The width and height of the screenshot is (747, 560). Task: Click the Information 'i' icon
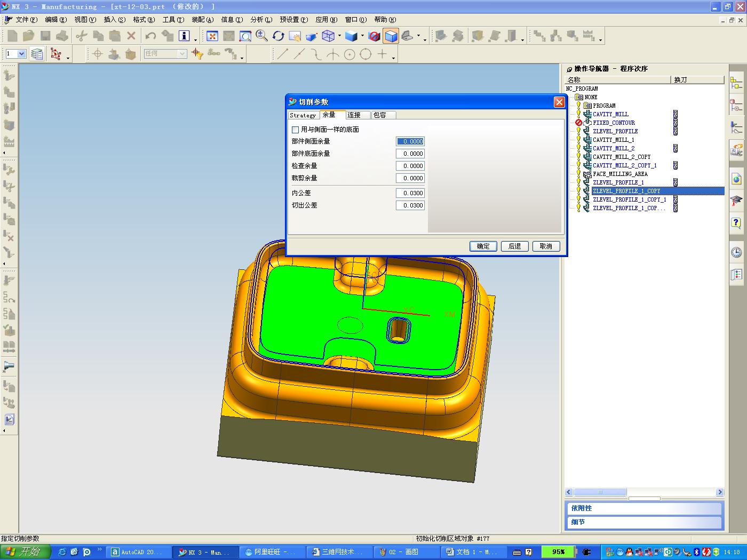(184, 36)
